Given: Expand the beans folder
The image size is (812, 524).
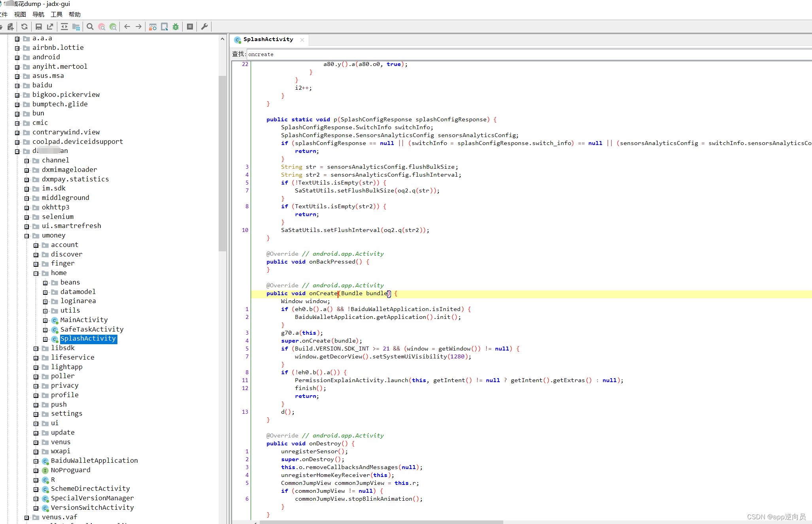Looking at the screenshot, I should (x=45, y=283).
